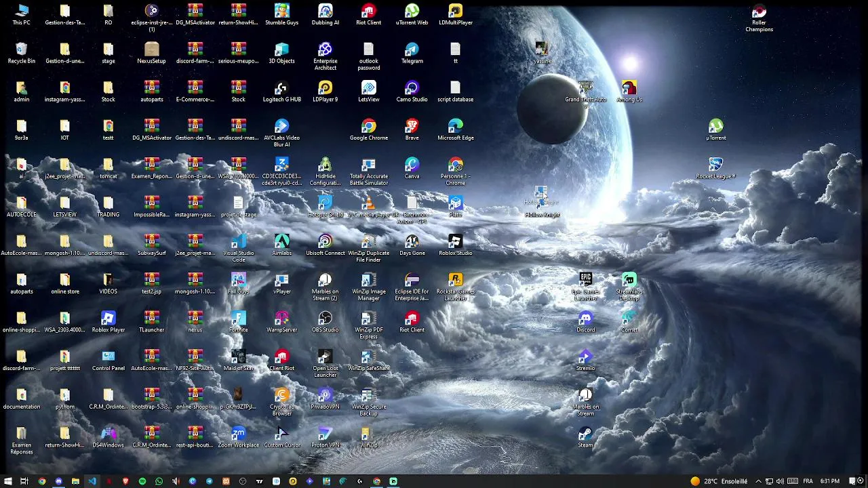The height and width of the screenshot is (488, 868).
Task: Open the LetsView shortcut
Action: (368, 92)
